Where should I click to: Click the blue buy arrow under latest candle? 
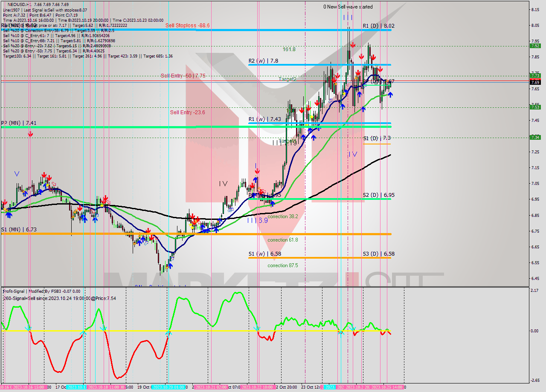pyautogui.click(x=390, y=95)
